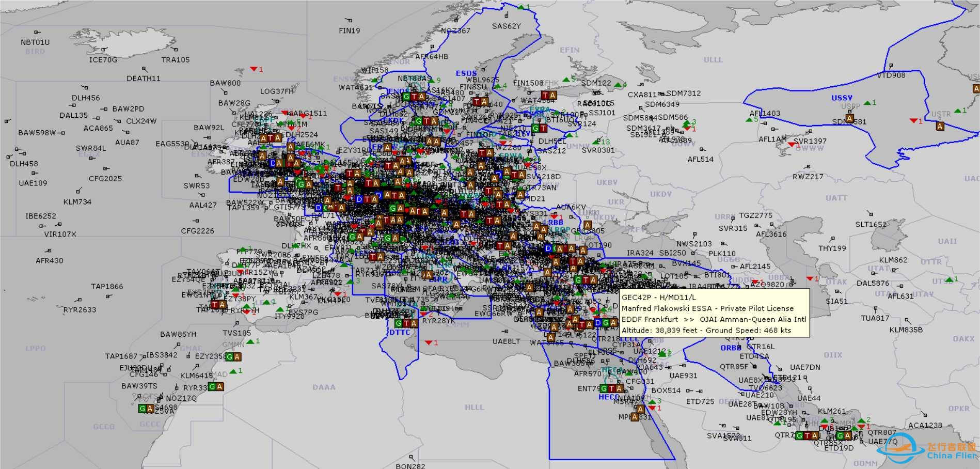This screenshot has width=980, height=469.
Task: Click the TRA105 flight label
Action: tap(176, 60)
